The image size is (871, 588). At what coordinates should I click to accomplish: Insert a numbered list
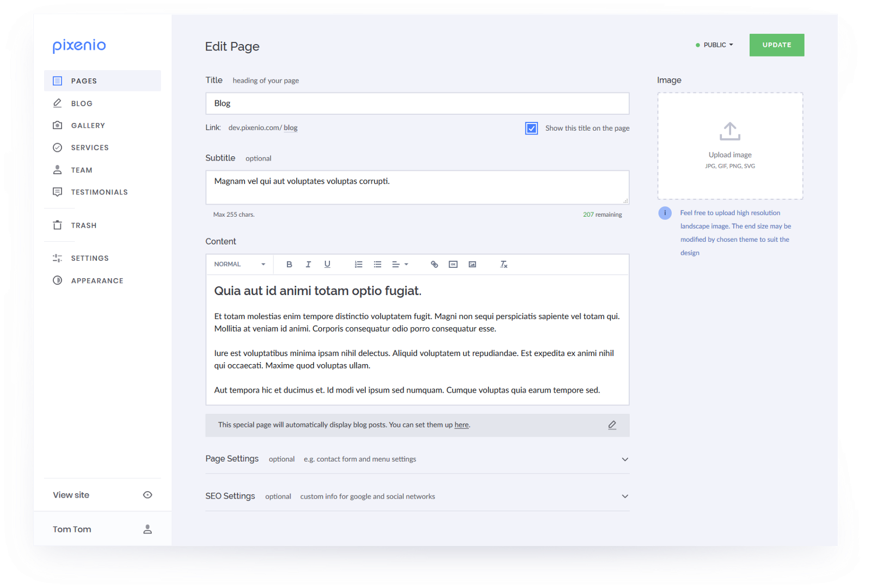[358, 265]
